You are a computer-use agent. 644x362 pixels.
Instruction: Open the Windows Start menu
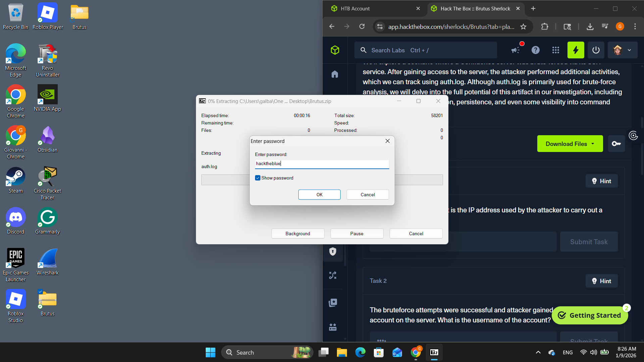pyautogui.click(x=210, y=353)
